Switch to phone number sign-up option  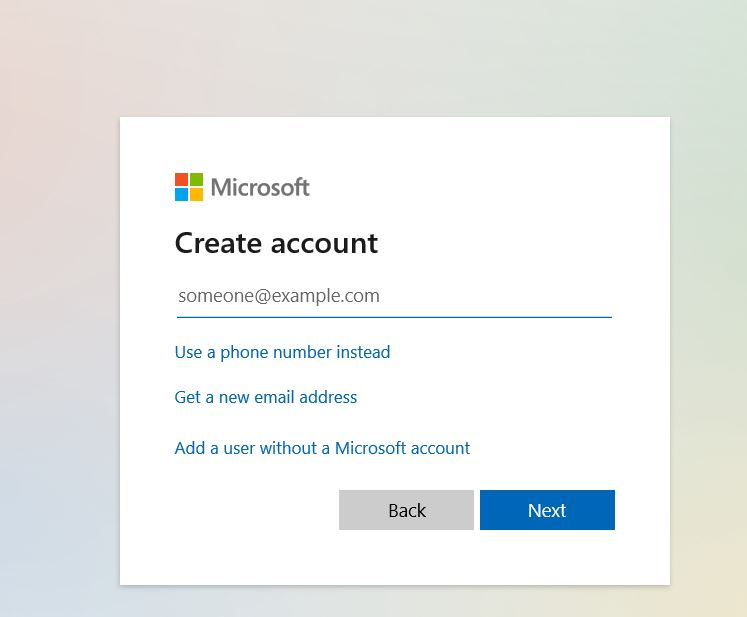click(283, 352)
